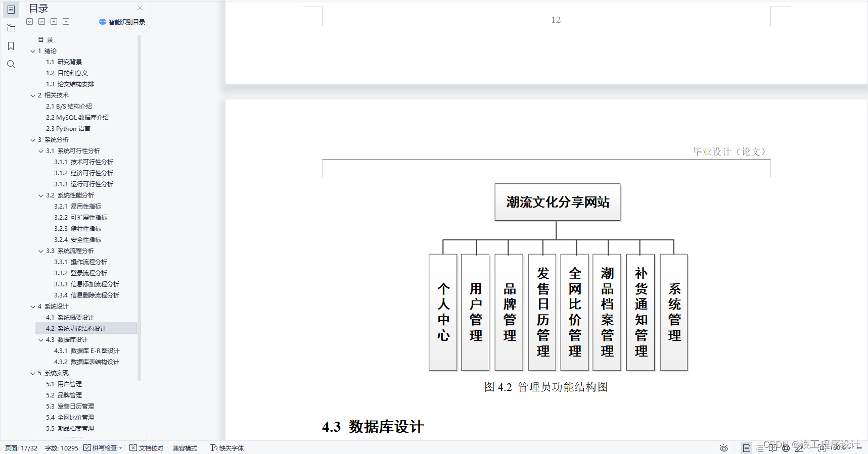The height and width of the screenshot is (454, 868).
Task: Open 拼写检查 dropdown arrow
Action: click(121, 448)
